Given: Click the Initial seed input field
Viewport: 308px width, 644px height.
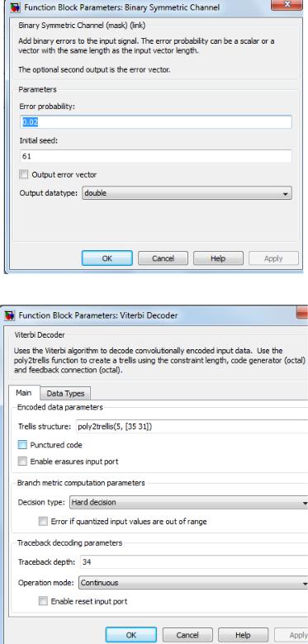Looking at the screenshot, I should coord(156,156).
